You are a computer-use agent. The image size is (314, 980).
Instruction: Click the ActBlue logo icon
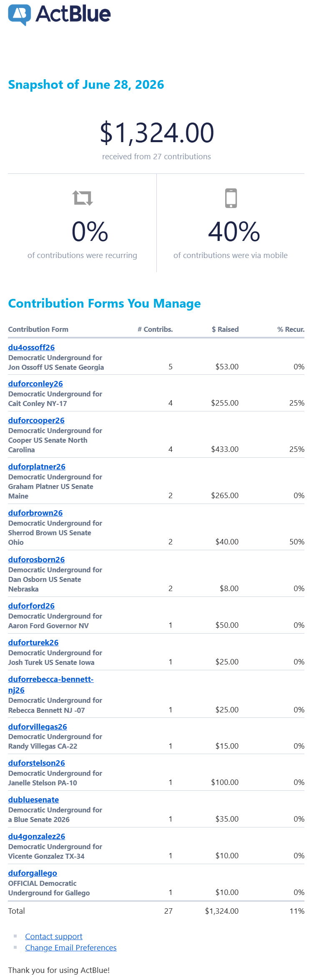pos(20,15)
